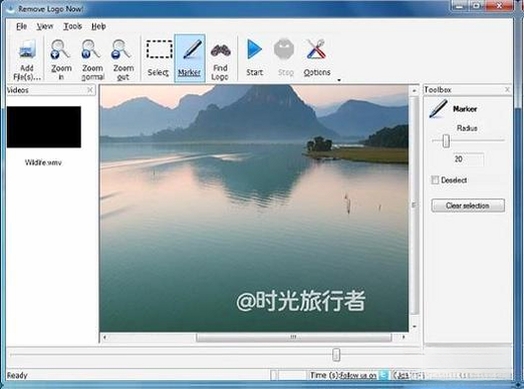524x389 pixels.
Task: Open the View menu
Action: click(x=45, y=26)
